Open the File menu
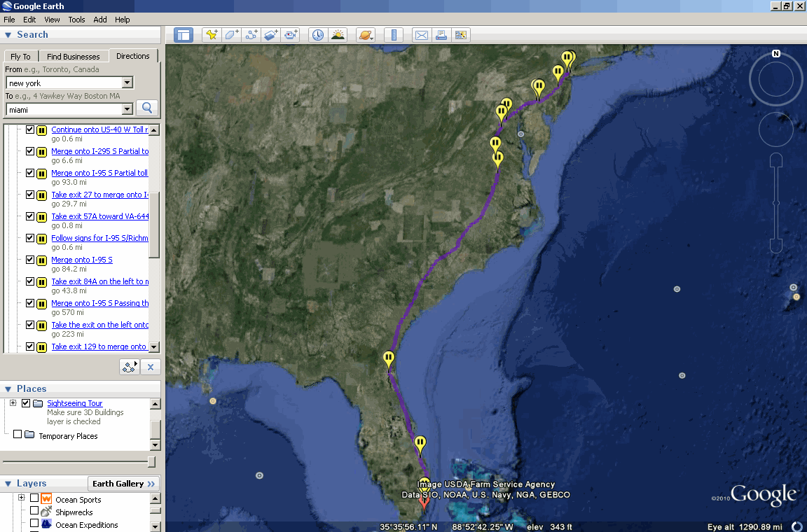This screenshot has width=807, height=532. (9, 20)
